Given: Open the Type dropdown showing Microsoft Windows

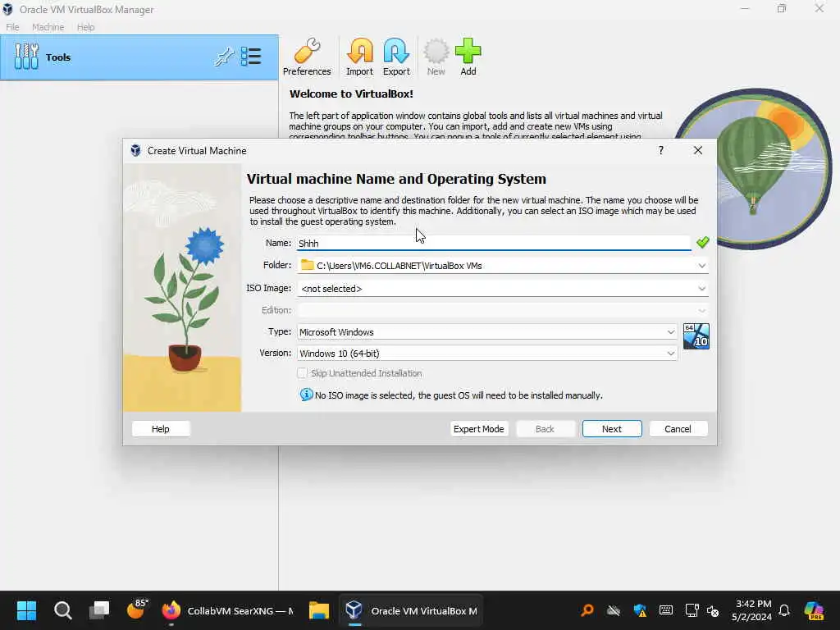Looking at the screenshot, I should [487, 332].
